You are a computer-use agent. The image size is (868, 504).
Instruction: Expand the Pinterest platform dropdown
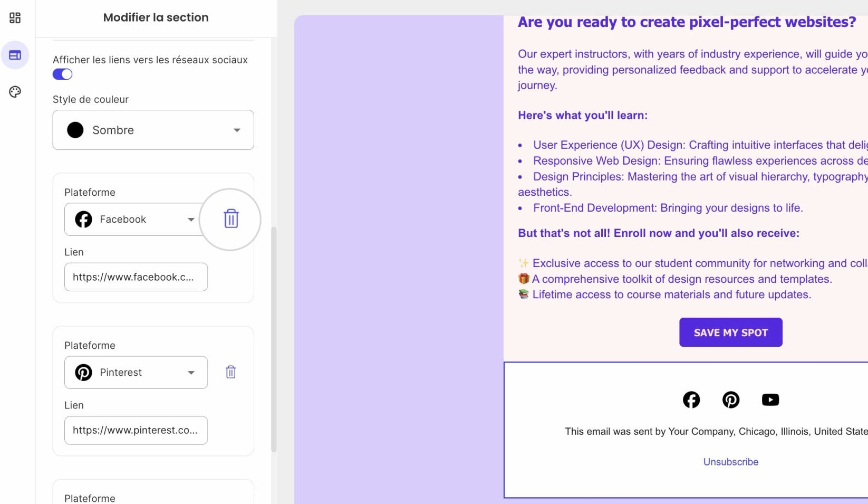pos(136,372)
